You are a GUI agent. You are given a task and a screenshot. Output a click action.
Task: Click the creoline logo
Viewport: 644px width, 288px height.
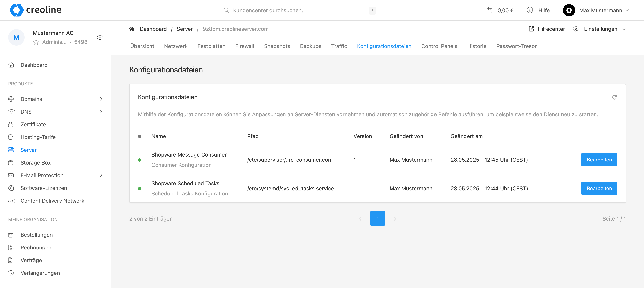click(x=36, y=10)
